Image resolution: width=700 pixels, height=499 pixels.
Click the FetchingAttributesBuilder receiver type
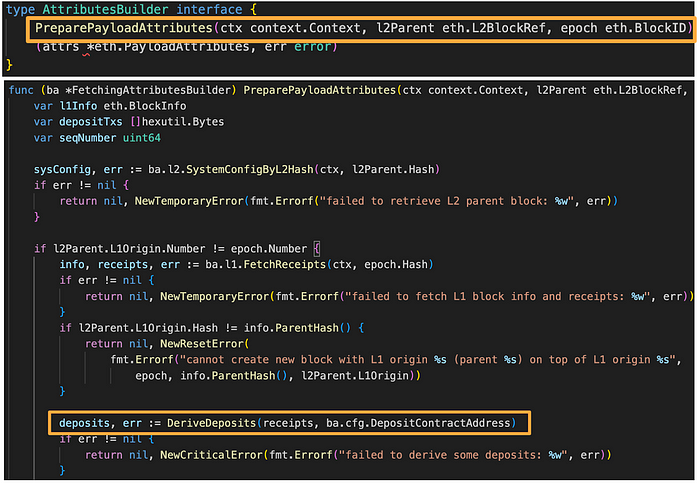click(x=151, y=90)
